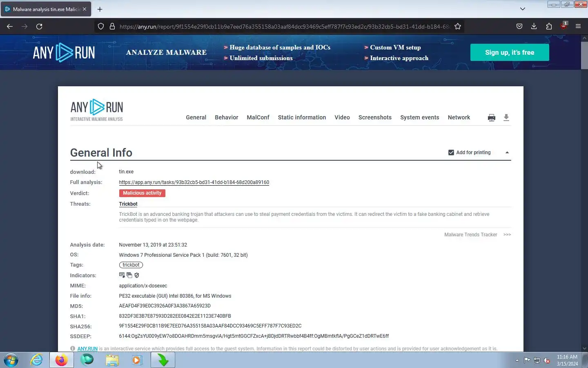Screen dimensions: 588x368
Task: Click the site padlock icon
Action: tap(112, 26)
